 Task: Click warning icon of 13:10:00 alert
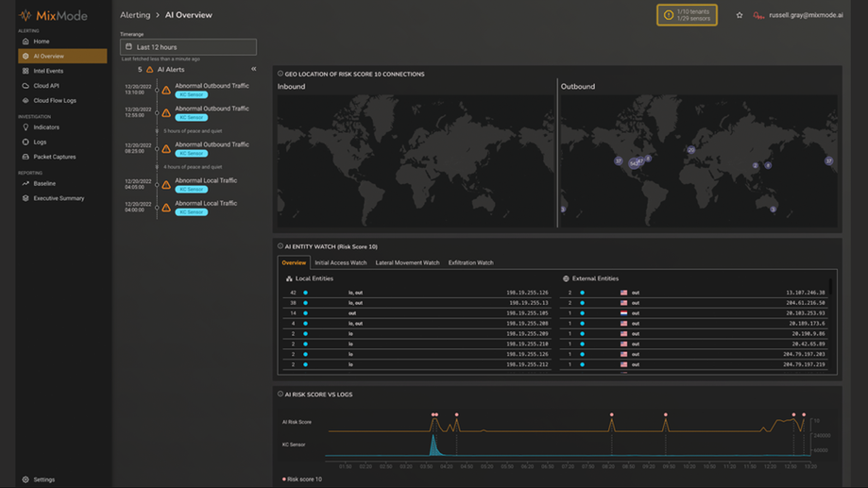pyautogui.click(x=166, y=90)
